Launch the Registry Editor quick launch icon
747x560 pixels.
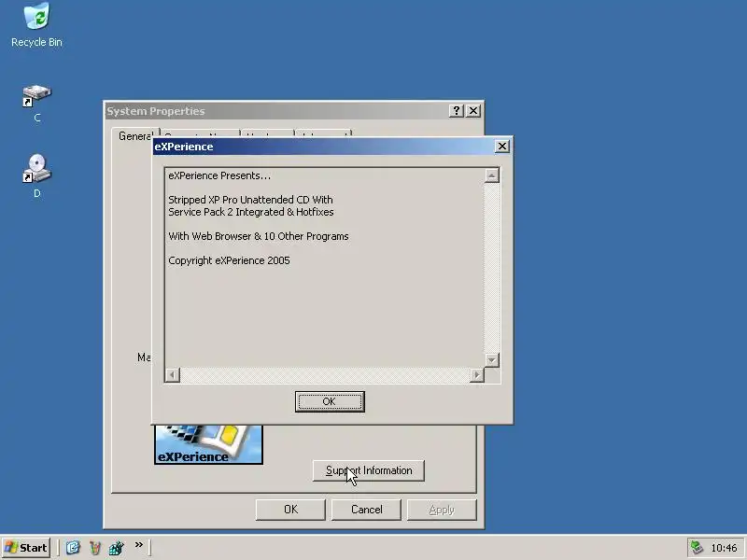click(x=116, y=548)
